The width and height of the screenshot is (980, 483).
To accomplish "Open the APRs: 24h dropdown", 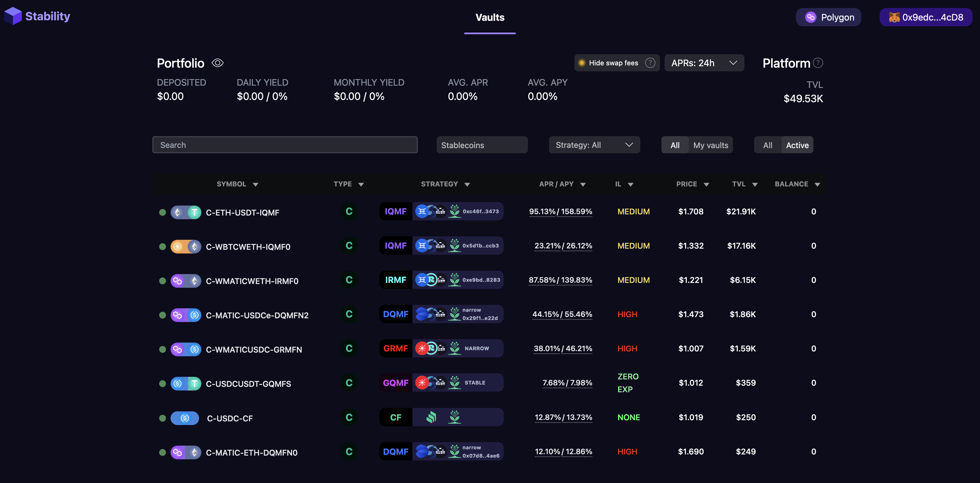I will [x=704, y=63].
